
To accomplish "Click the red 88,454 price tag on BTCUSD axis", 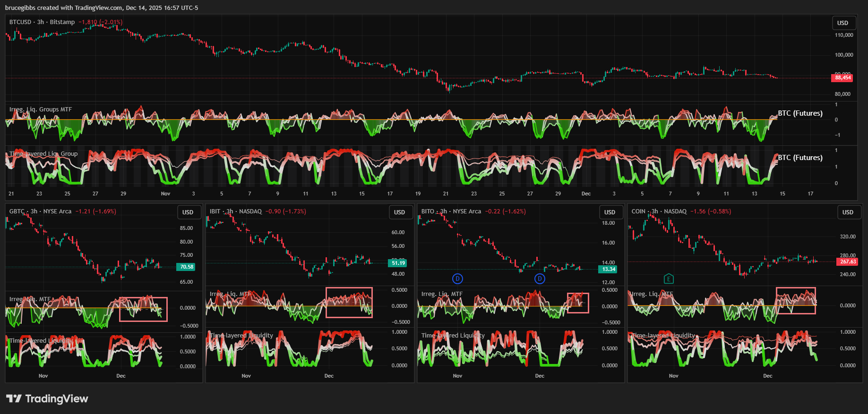I will point(842,78).
